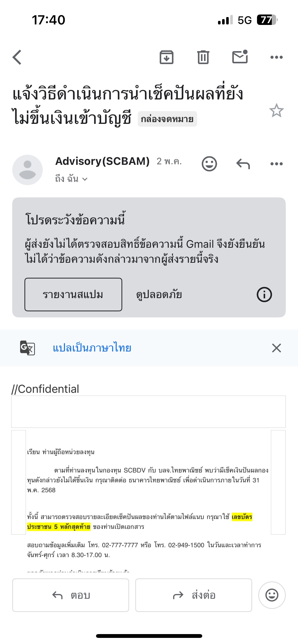The width and height of the screenshot is (298, 644).
Task: Star this email using the star icon
Action: (276, 110)
